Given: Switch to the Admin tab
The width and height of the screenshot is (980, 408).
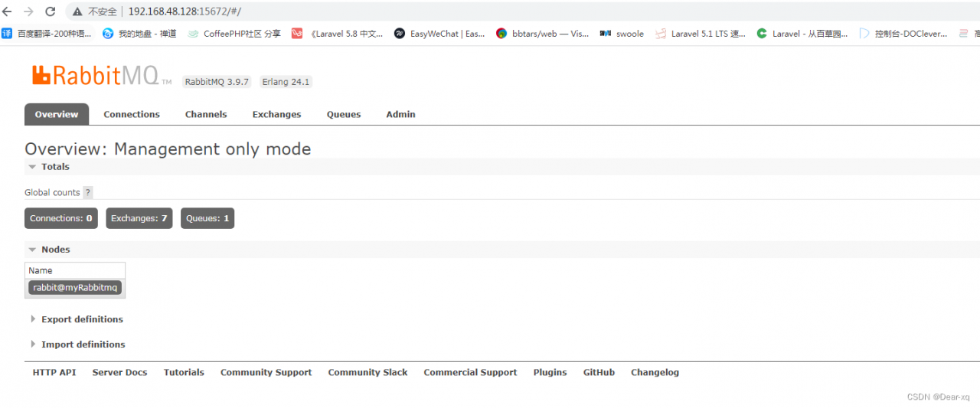Looking at the screenshot, I should tap(400, 114).
